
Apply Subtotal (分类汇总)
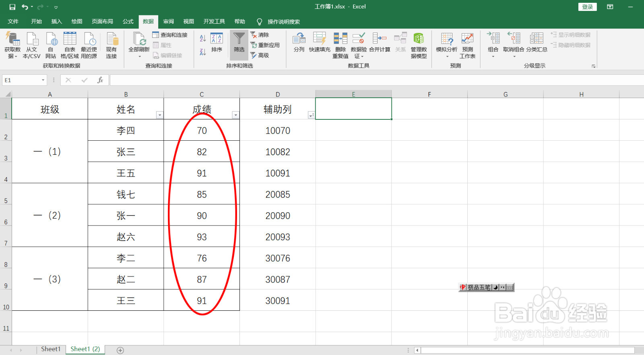coord(537,43)
